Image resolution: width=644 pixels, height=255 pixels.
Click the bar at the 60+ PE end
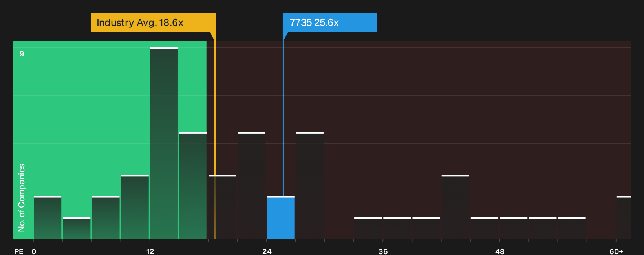[624, 217]
